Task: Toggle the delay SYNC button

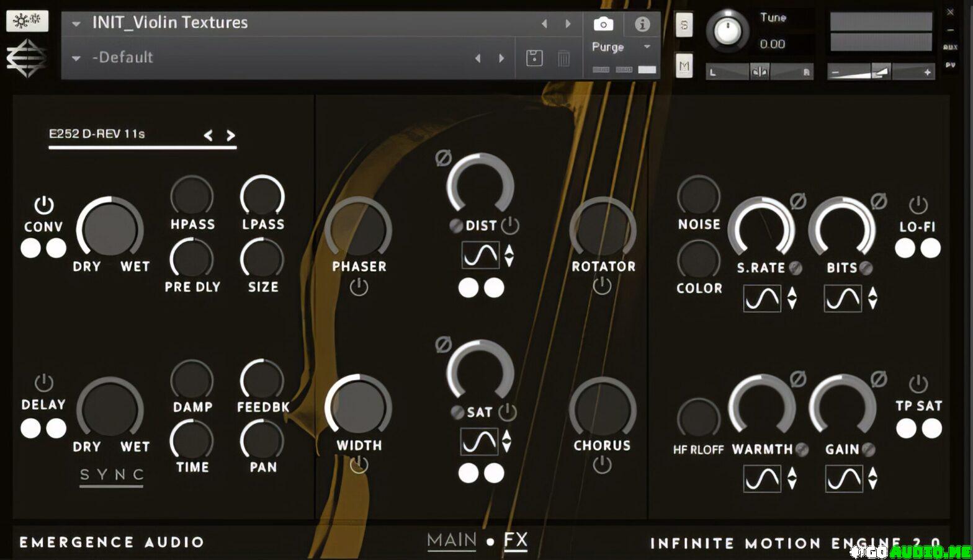Action: tap(112, 476)
